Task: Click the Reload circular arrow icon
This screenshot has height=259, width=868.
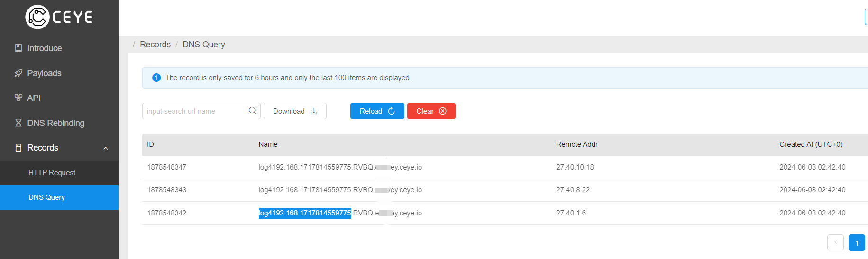Action: [392, 111]
